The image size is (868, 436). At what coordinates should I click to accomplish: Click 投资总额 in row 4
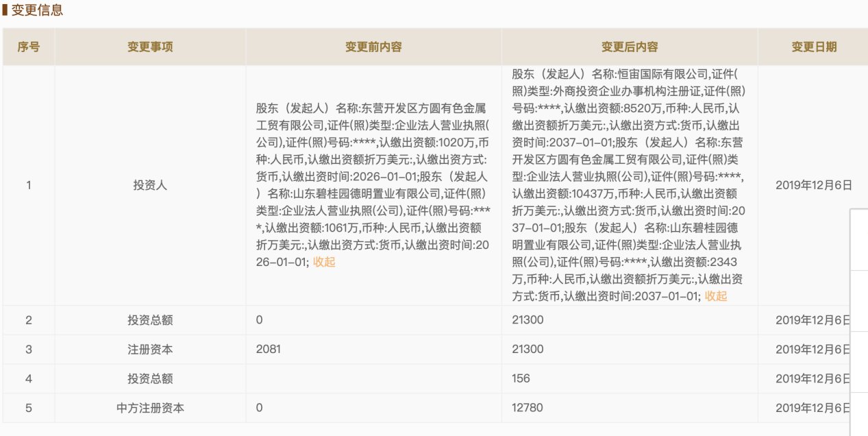(x=150, y=378)
